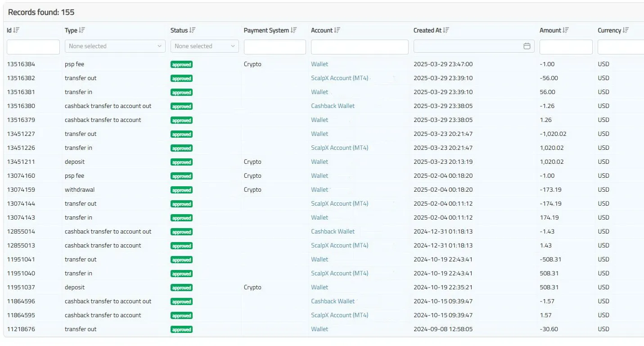
Task: Sort by Id column icon
Action: click(x=16, y=30)
